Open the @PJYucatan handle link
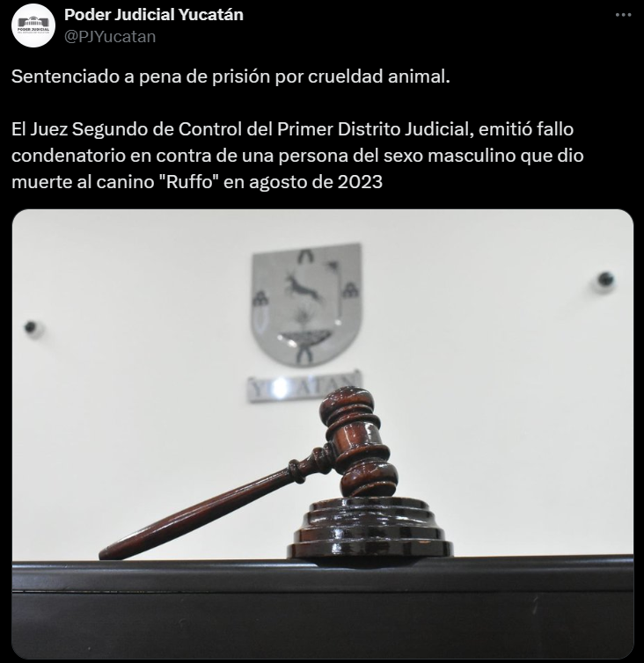 [110, 37]
